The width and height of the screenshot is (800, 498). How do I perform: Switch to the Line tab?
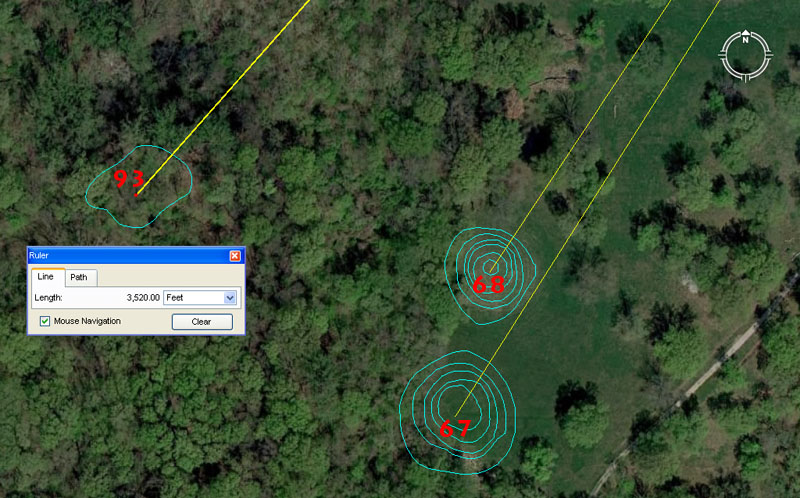point(46,277)
